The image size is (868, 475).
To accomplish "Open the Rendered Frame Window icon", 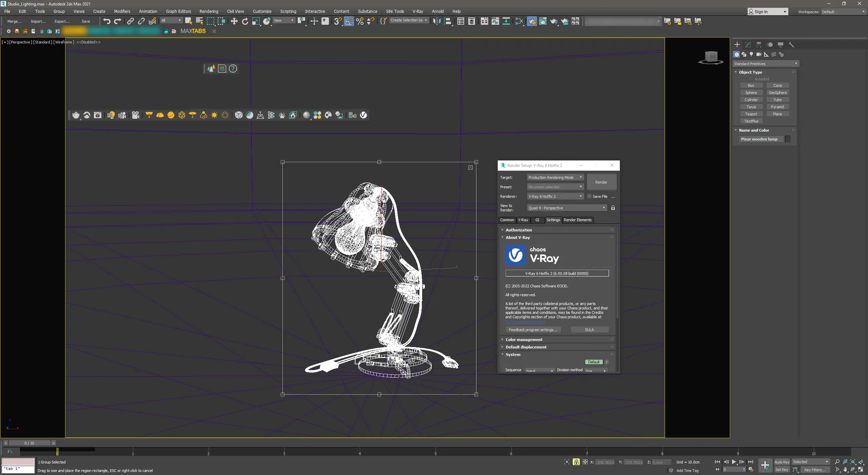I will click(x=542, y=21).
